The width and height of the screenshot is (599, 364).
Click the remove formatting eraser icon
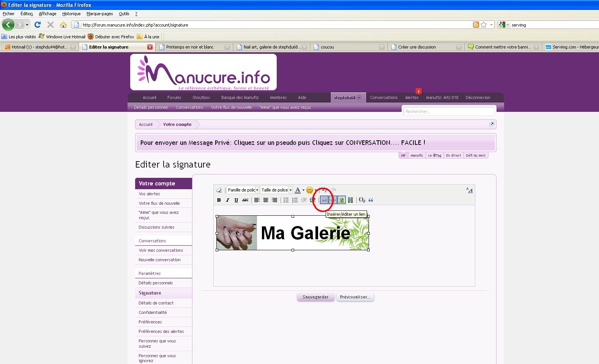219,190
